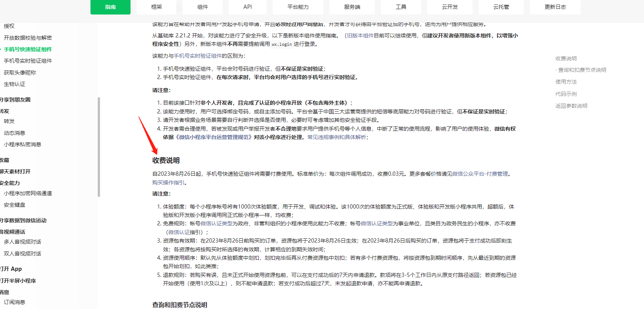644x309 pixels.
Task: Open the 云开发 tab
Action: point(450,7)
